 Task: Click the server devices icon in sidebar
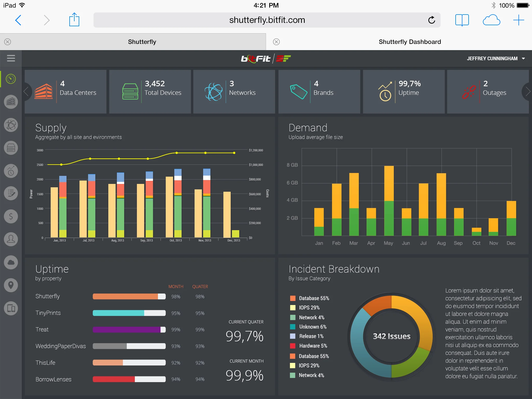[x=11, y=148]
